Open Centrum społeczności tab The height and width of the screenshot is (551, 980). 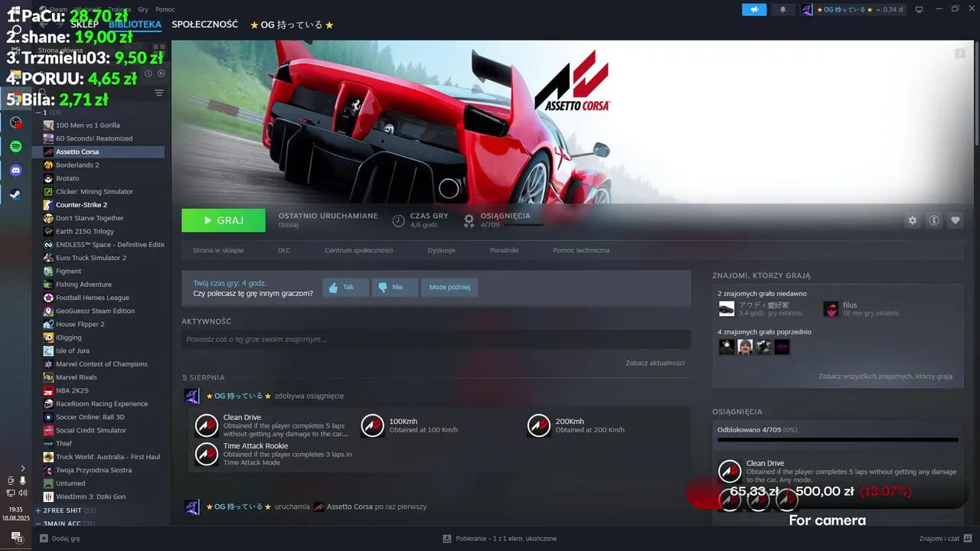pos(358,250)
